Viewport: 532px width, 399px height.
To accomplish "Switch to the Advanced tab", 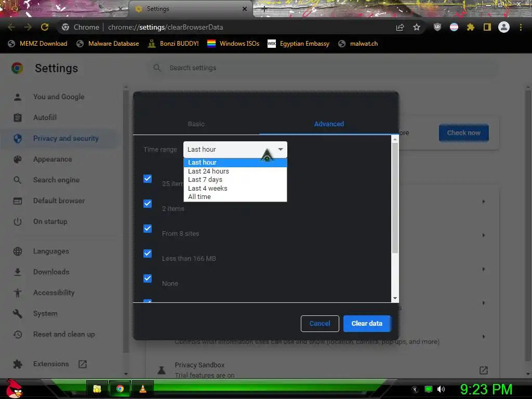I will (329, 124).
